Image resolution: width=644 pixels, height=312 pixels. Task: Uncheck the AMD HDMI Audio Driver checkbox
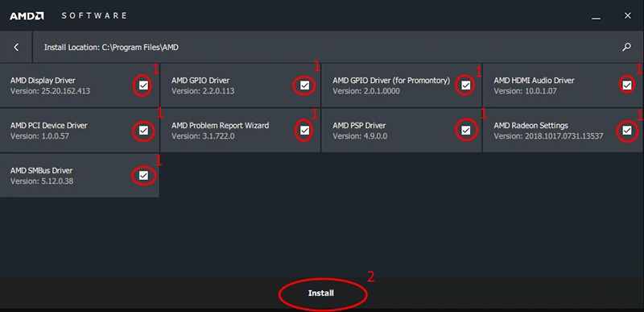[627, 85]
